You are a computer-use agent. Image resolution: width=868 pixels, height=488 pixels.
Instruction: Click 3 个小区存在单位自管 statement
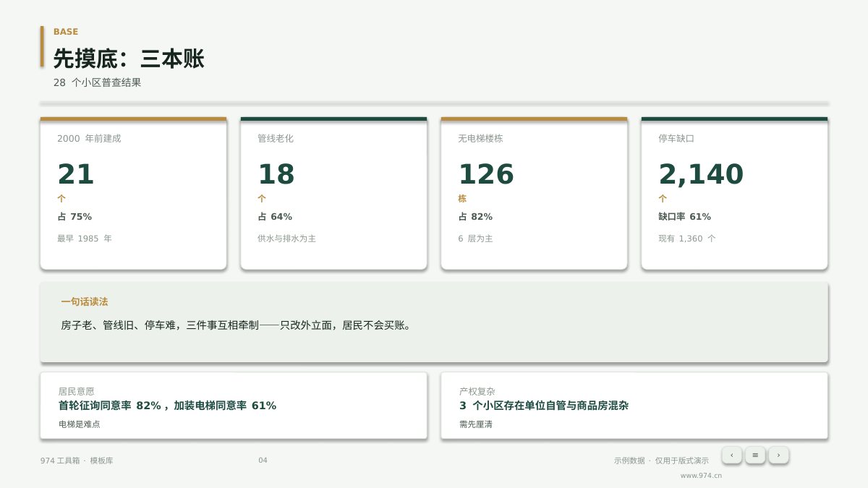point(544,406)
